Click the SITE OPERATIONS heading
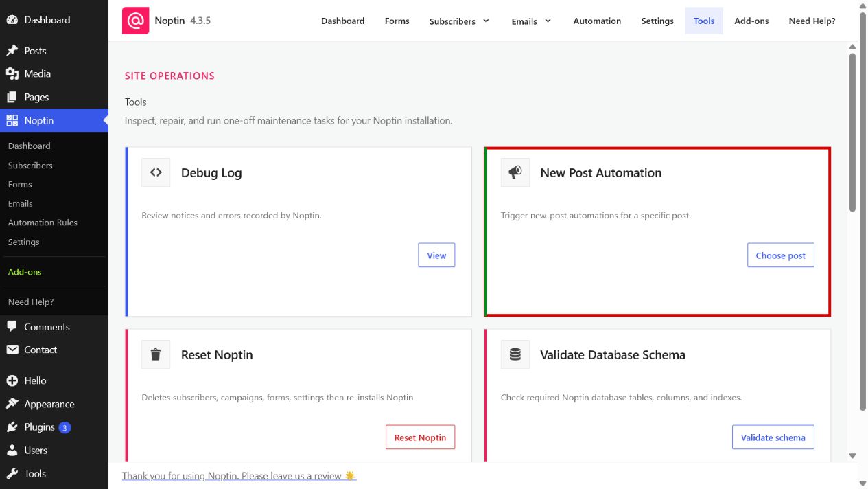This screenshot has width=868, height=489. point(169,76)
